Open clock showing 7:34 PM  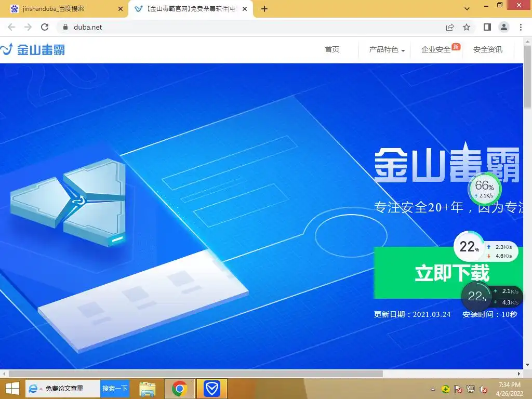(509, 389)
